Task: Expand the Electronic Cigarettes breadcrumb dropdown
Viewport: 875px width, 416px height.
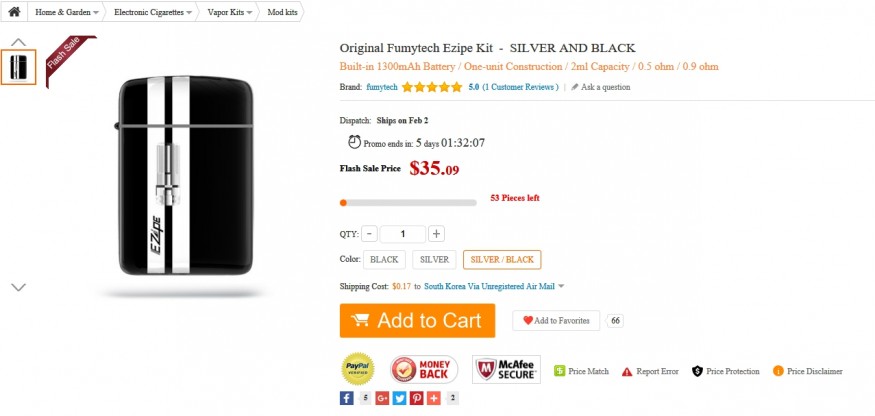Action: coord(189,13)
